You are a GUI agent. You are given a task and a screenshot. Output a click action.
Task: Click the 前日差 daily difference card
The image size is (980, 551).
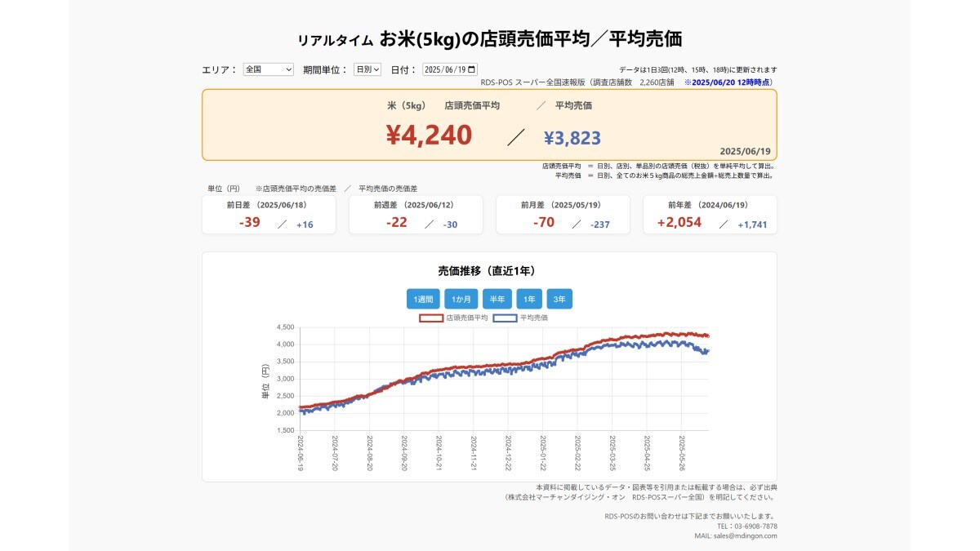(269, 215)
